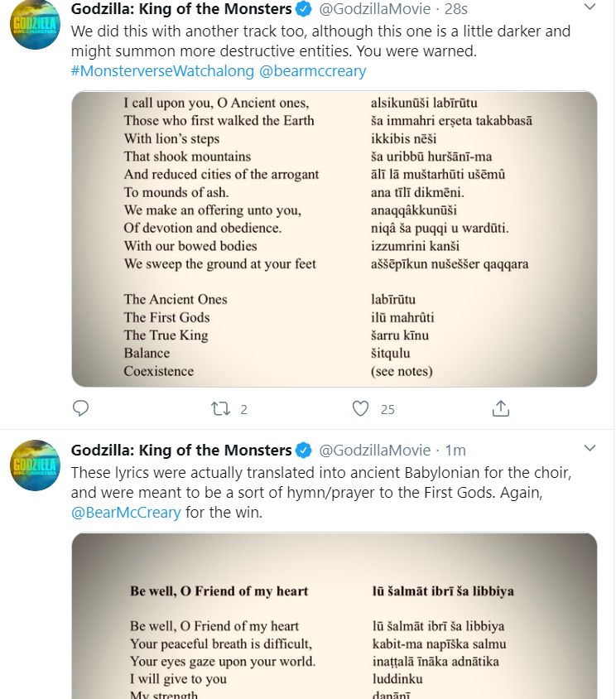This screenshot has width=616, height=699.
Task: Share the first tweet via upload icon
Action: [501, 408]
